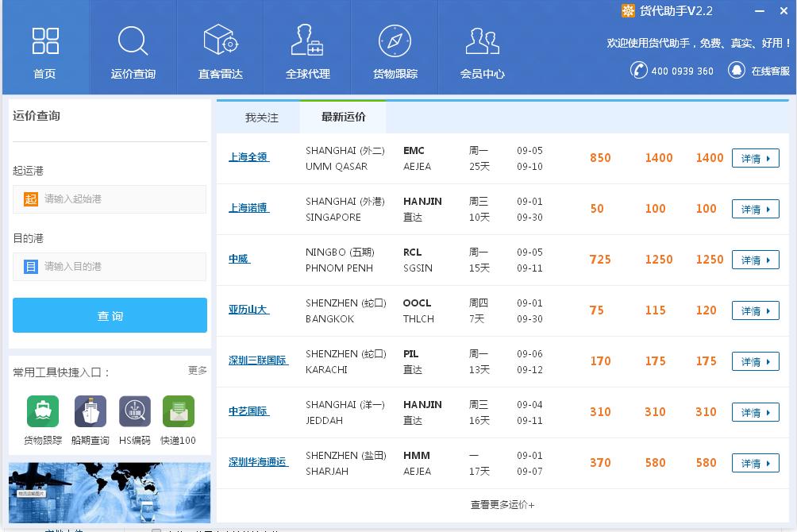Viewport: 797px width, 532px height.
Task: Open the HS编码 code lookup tool
Action: click(x=133, y=411)
